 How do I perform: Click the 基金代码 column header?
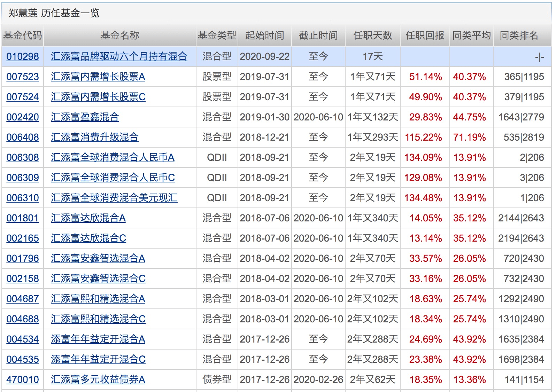click(x=23, y=35)
